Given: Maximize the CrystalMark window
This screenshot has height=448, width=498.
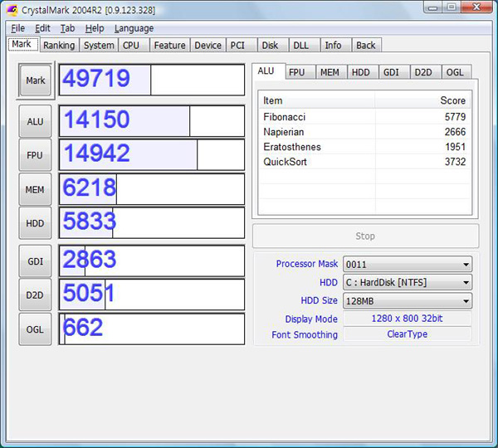Looking at the screenshot, I should point(452,7).
